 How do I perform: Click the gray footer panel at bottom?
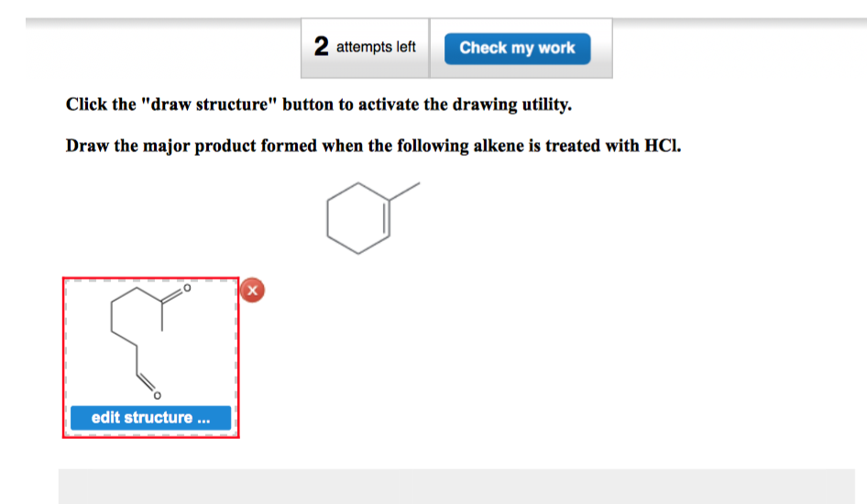(456, 487)
